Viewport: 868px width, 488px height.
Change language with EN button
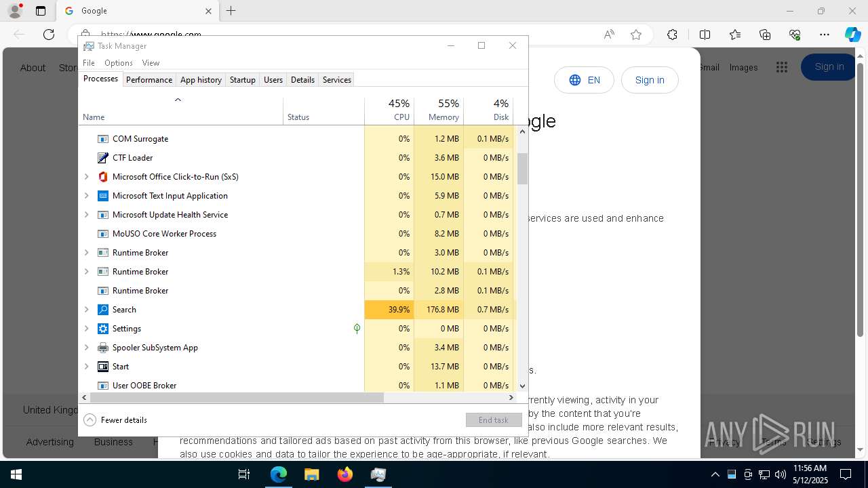coord(584,80)
